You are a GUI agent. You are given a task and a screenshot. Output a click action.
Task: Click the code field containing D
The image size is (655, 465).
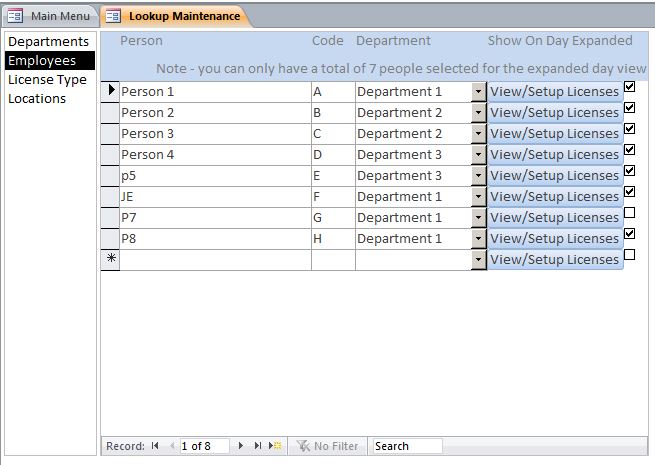tap(333, 155)
